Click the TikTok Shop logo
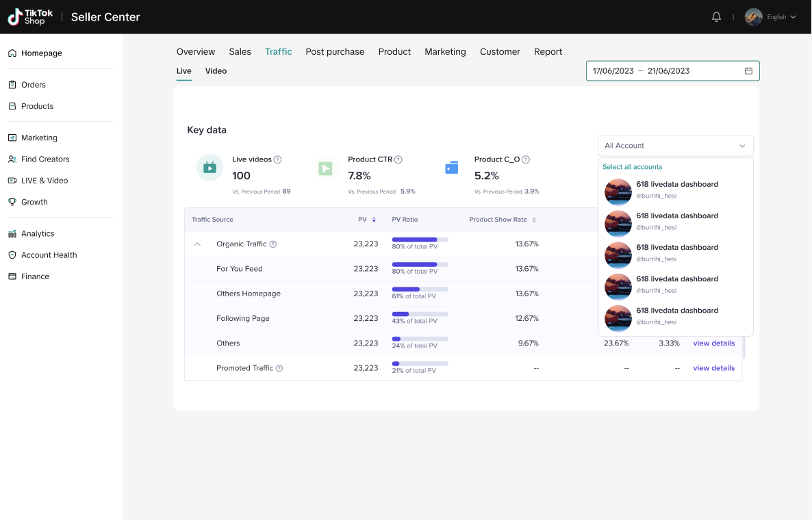This screenshot has width=812, height=520. coord(31,17)
